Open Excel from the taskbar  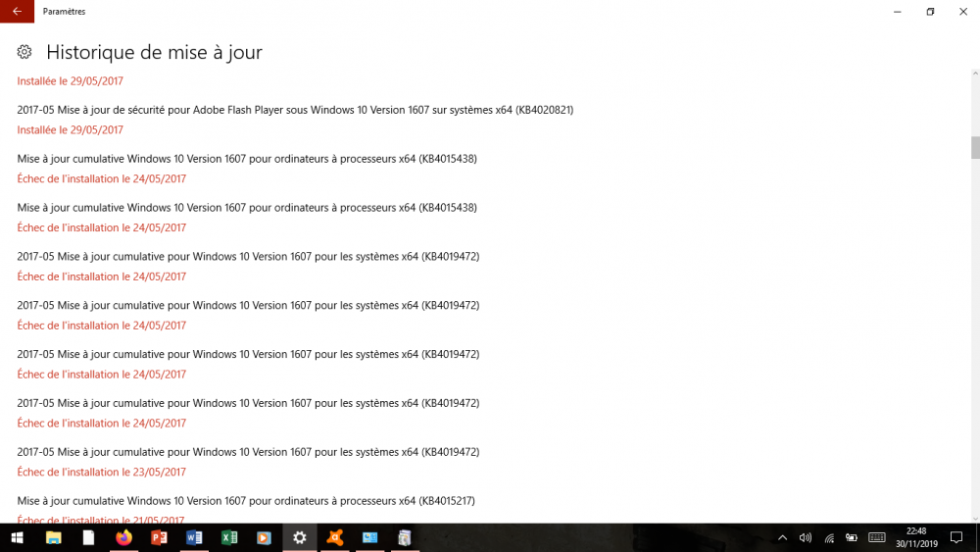[229, 537]
